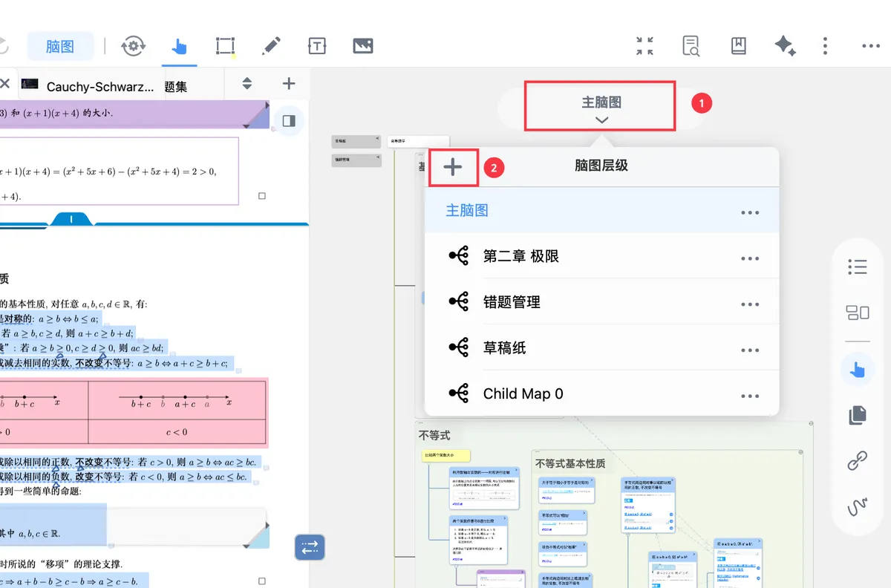Click the up-down sort arrows on tab bar

247,84
